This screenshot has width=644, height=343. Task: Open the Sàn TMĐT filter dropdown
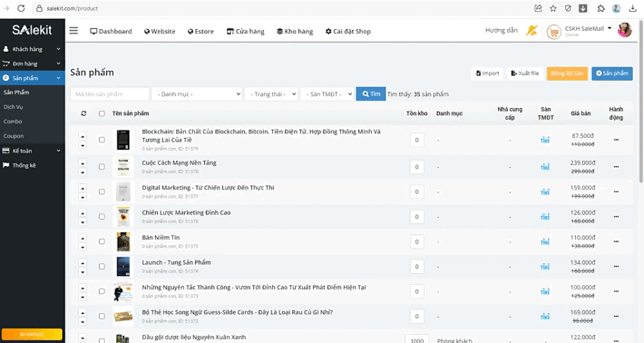point(327,94)
